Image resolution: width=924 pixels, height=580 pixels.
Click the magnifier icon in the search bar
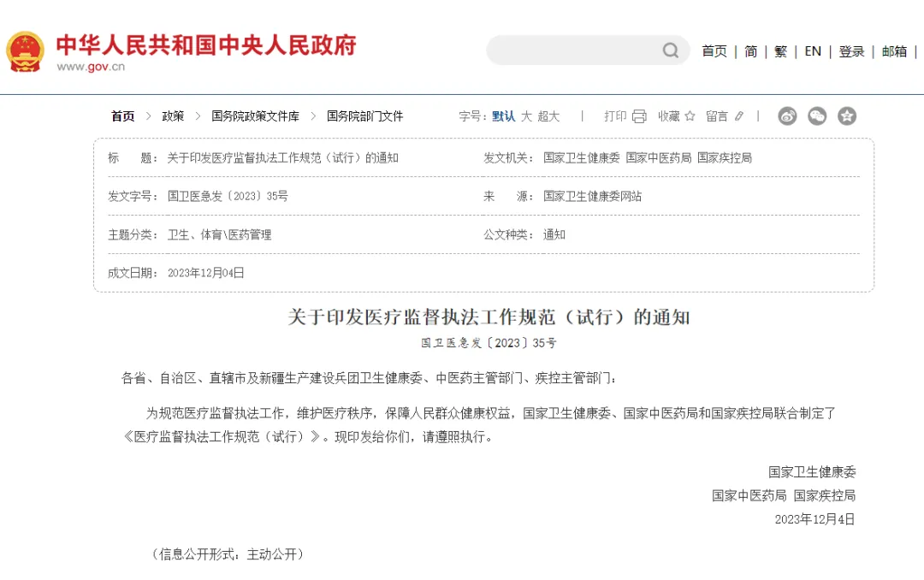click(x=670, y=50)
